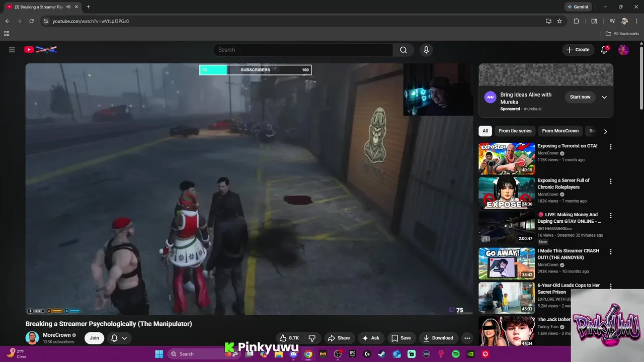644x362 pixels.
Task: Open a new browser tab
Action: coord(89,7)
